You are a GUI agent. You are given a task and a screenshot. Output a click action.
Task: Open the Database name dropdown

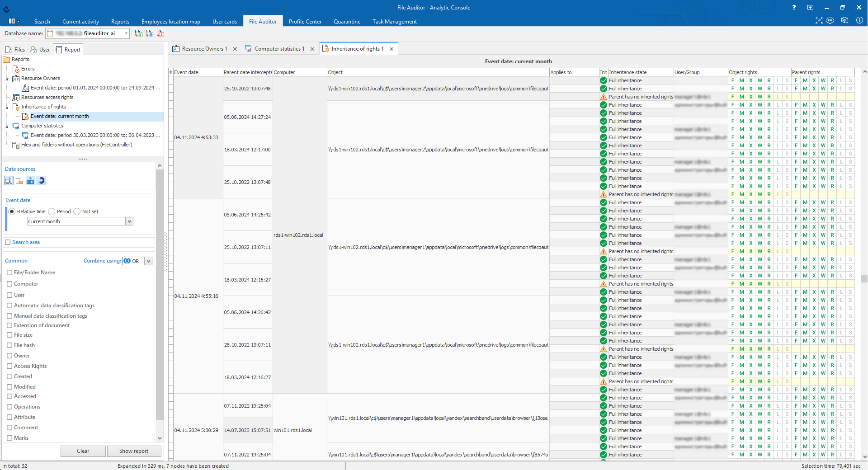tap(126, 33)
